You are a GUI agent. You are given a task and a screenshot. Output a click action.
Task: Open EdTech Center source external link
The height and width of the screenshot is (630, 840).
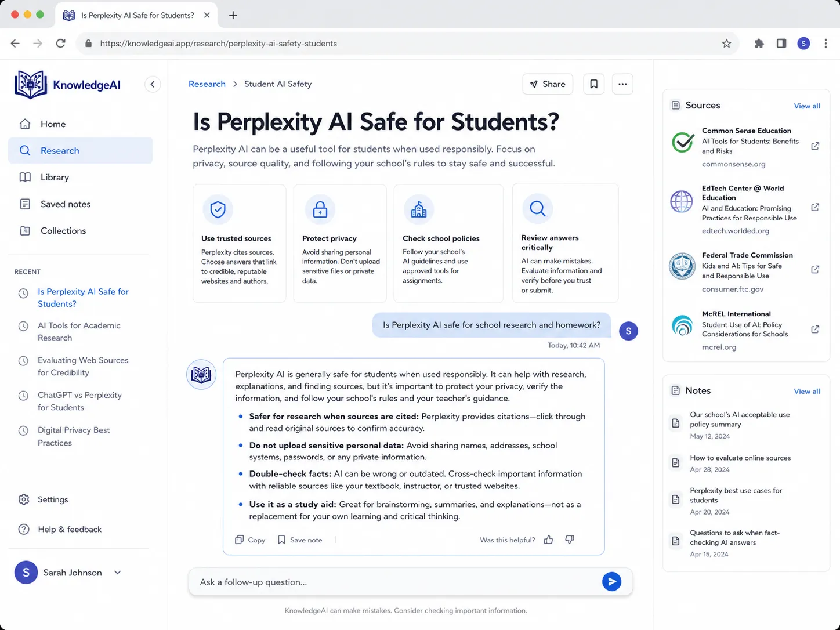click(x=815, y=207)
